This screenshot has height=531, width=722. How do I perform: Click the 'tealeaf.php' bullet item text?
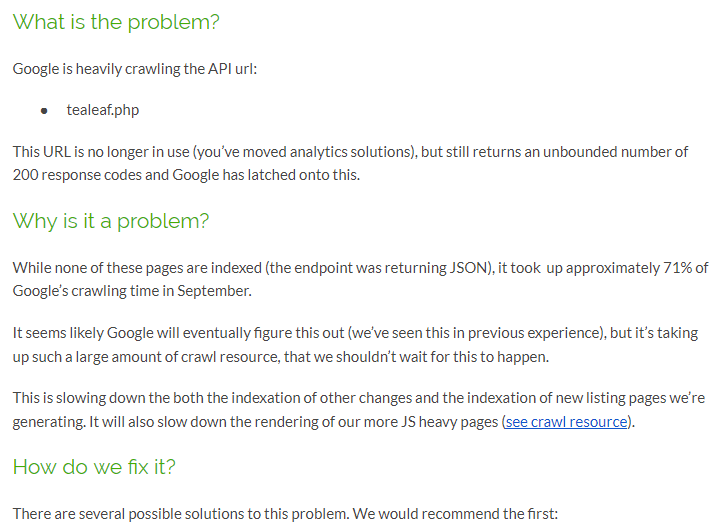(x=103, y=110)
